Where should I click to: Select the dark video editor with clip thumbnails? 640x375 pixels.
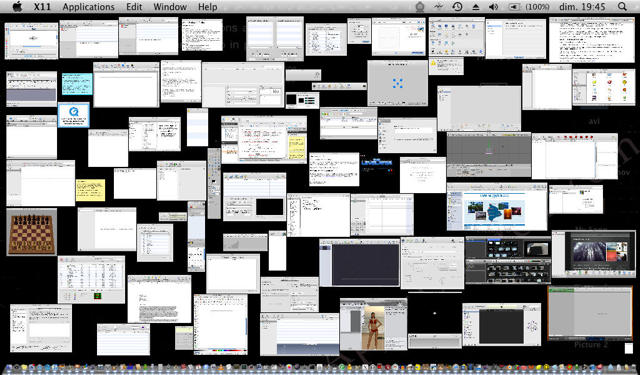[x=508, y=260]
